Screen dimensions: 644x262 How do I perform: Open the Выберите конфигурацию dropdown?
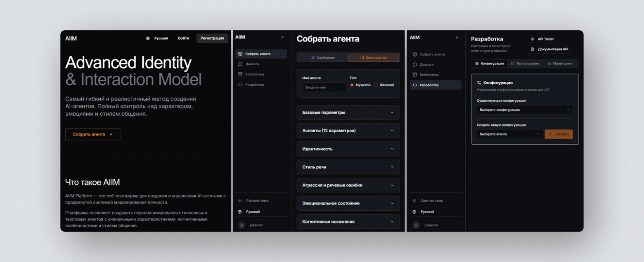click(524, 110)
